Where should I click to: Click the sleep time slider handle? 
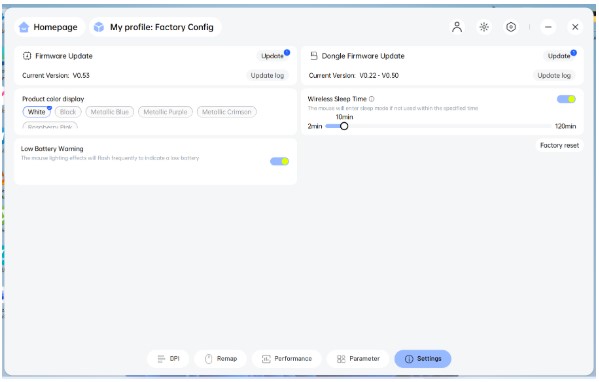coord(344,126)
